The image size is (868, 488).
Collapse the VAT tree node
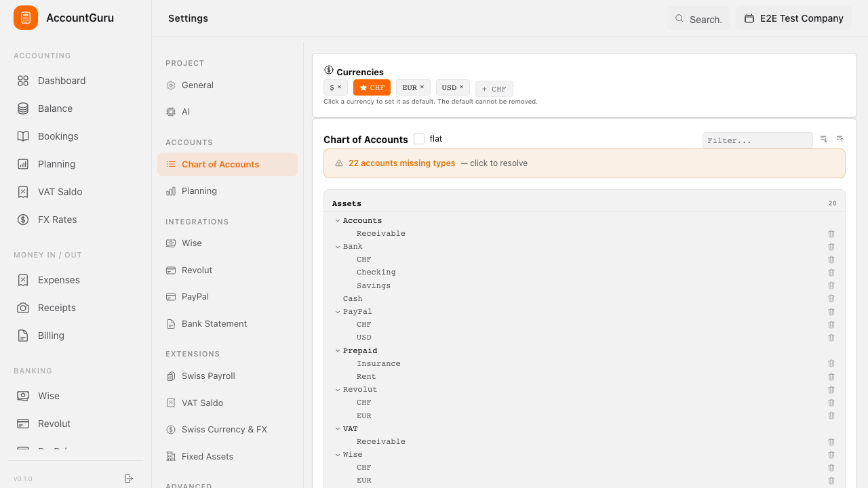click(x=338, y=429)
